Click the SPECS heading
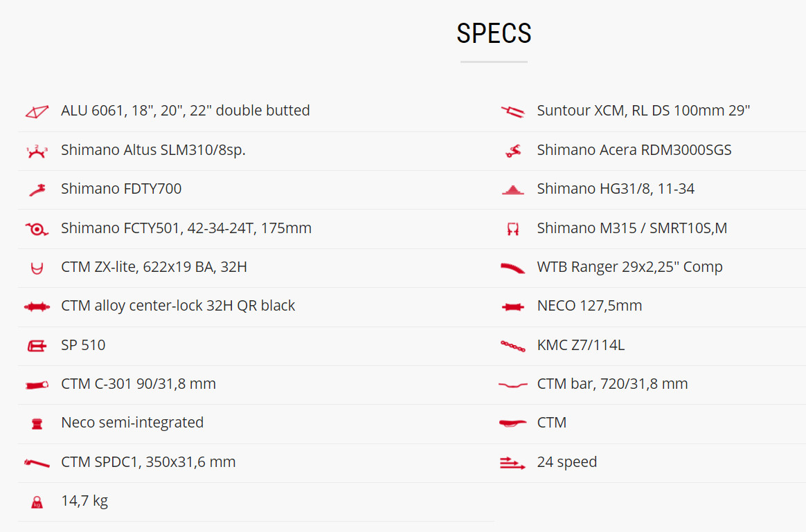 (x=494, y=33)
